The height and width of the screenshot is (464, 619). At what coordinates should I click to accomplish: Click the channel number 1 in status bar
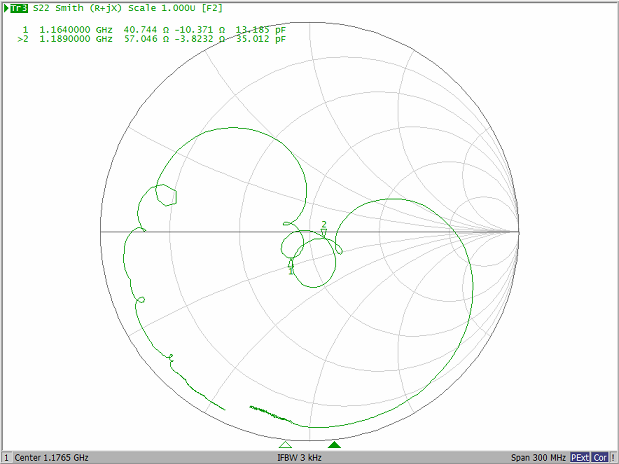pyautogui.click(x=6, y=457)
